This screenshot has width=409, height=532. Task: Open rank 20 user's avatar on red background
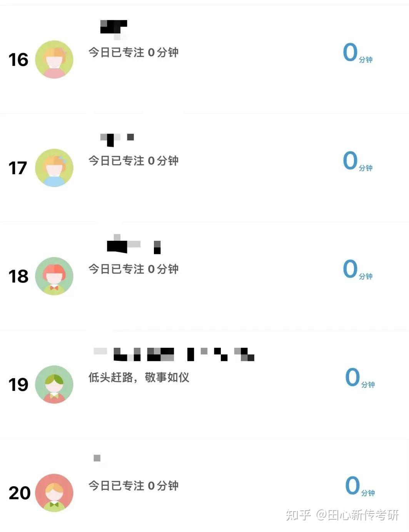pos(54,493)
